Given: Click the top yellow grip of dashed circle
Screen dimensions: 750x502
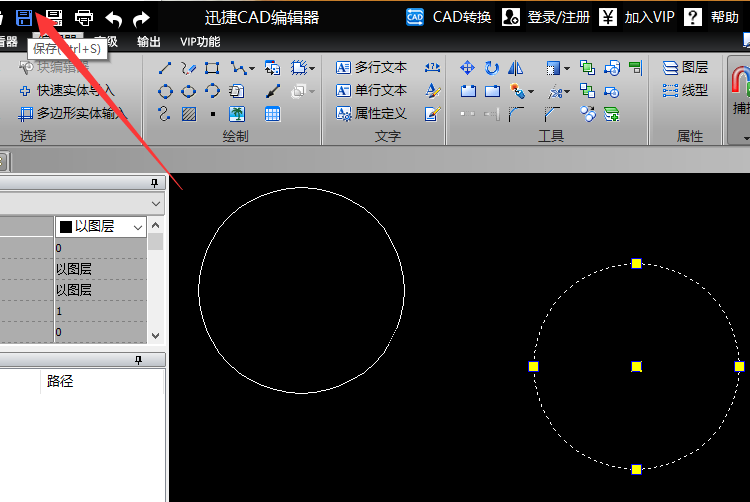Looking at the screenshot, I should (636, 263).
